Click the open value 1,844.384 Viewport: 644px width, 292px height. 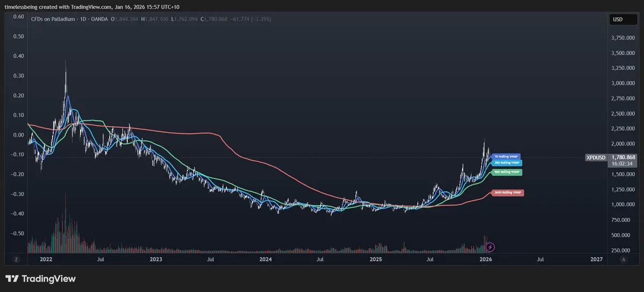126,19
